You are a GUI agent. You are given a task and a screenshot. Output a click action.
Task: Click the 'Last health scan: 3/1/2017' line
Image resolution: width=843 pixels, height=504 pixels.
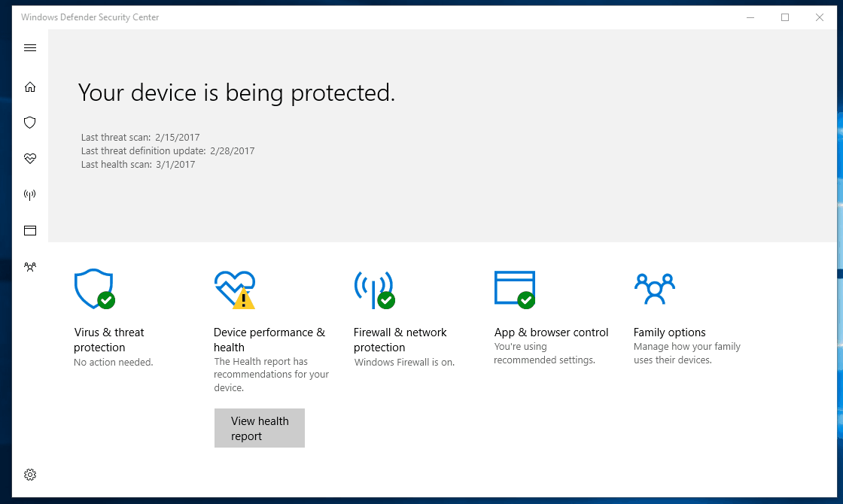tap(138, 165)
